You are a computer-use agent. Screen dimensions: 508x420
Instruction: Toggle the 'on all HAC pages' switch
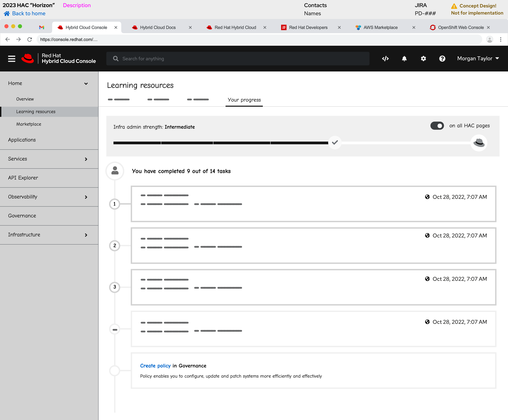click(x=437, y=125)
